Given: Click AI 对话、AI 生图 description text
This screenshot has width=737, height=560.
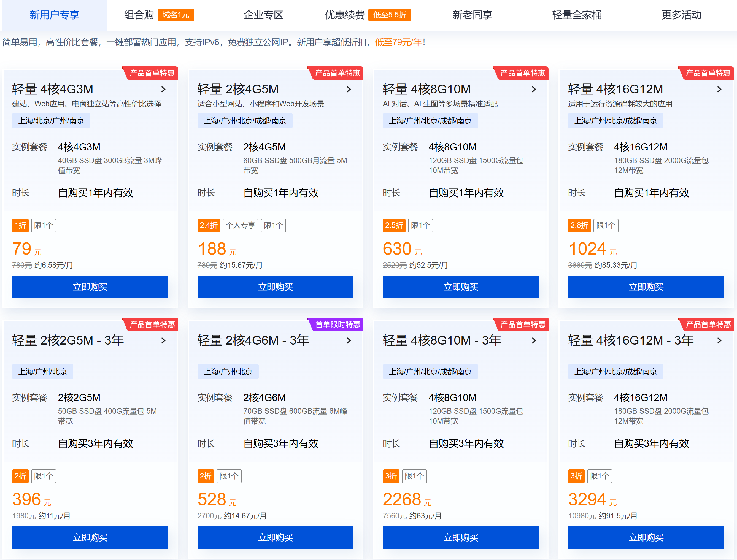Looking at the screenshot, I should point(440,104).
